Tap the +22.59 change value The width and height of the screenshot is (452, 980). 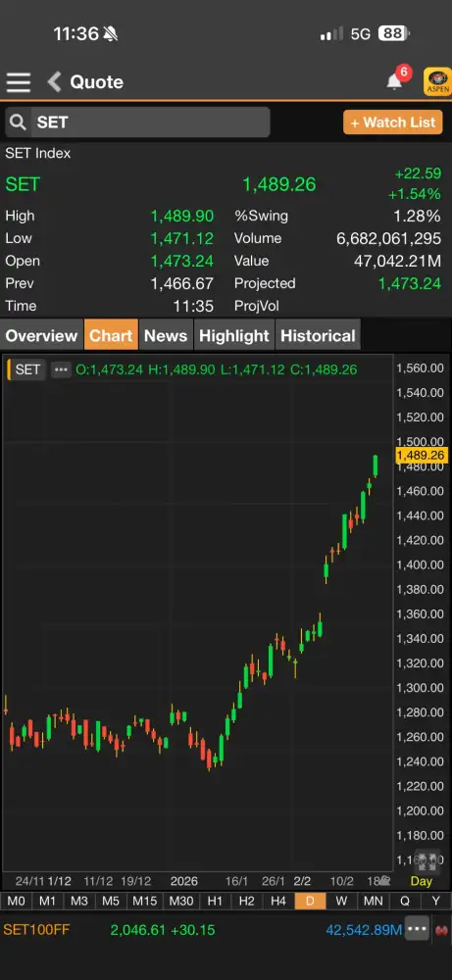pos(418,173)
